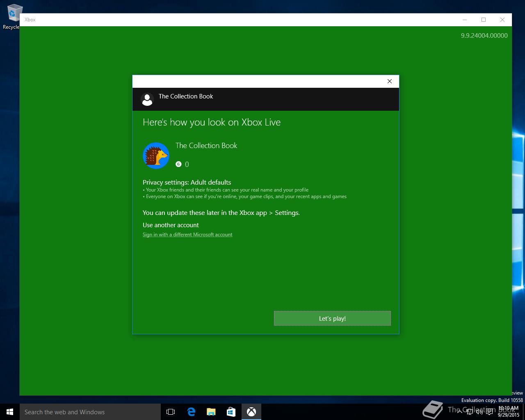Minimize the Xbox window
Screen dimensions: 525x420
465,20
